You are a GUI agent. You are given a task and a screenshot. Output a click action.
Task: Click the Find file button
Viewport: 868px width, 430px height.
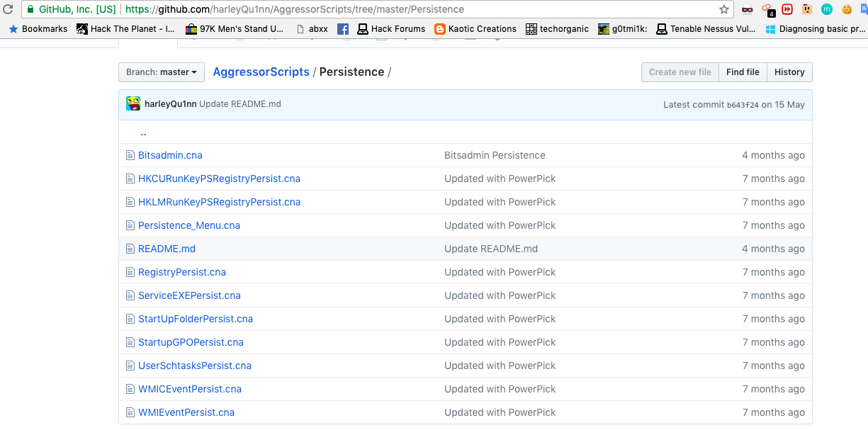743,72
